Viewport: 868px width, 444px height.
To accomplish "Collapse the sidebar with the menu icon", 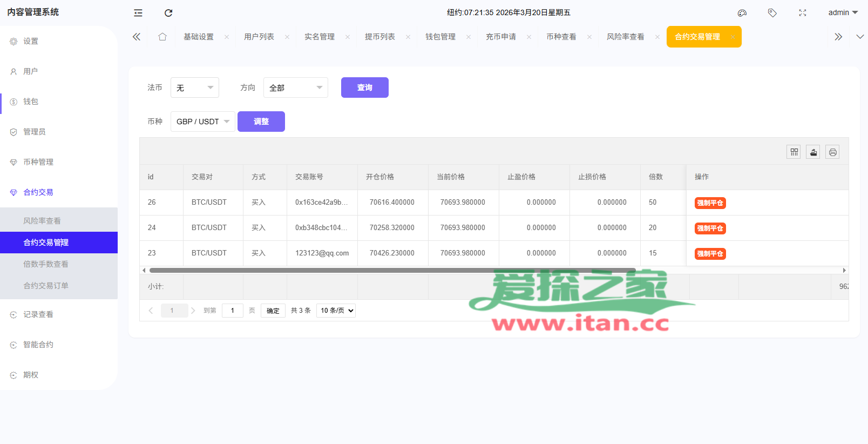I will pos(138,13).
